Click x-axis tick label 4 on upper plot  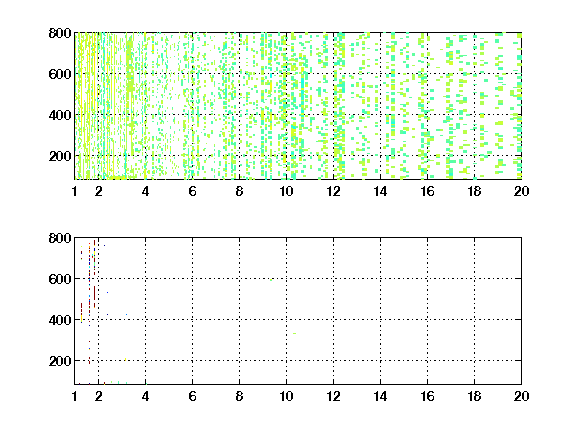click(145, 191)
